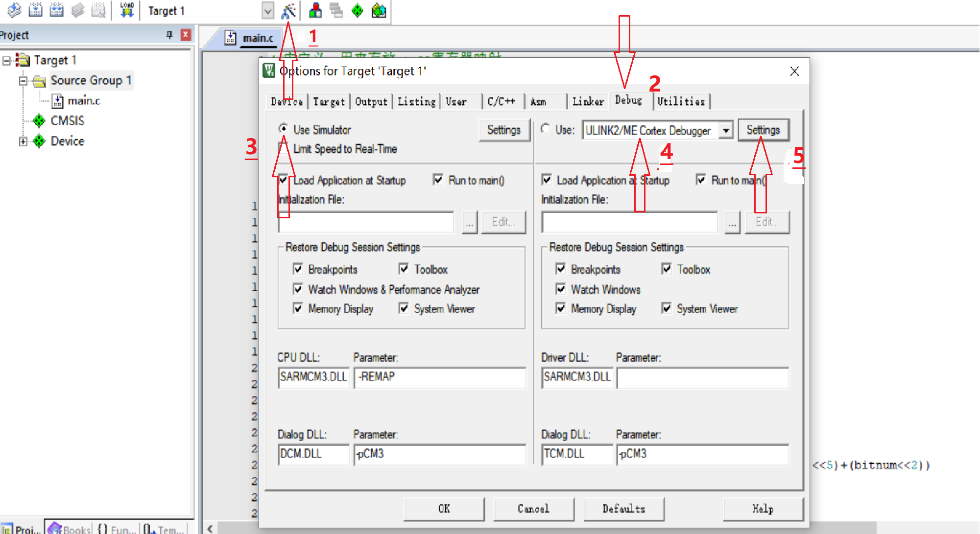Click the Options for Target wand icon

coord(288,11)
